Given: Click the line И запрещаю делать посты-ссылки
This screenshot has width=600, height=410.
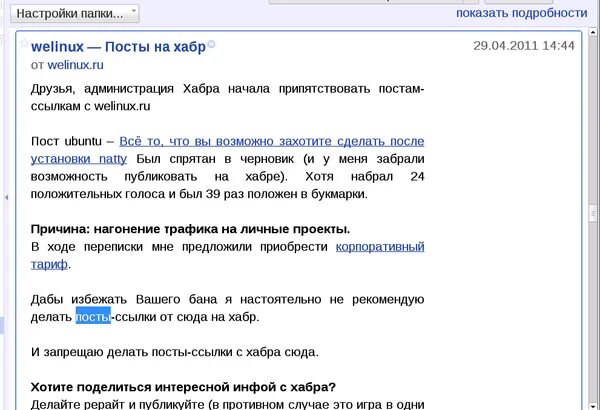Looking at the screenshot, I should (175, 352).
